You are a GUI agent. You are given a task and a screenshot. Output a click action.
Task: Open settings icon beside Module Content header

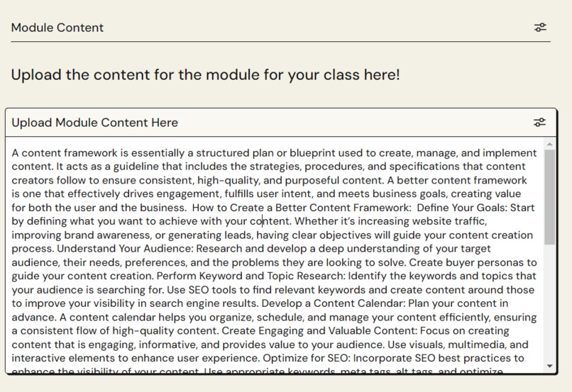[x=540, y=28]
